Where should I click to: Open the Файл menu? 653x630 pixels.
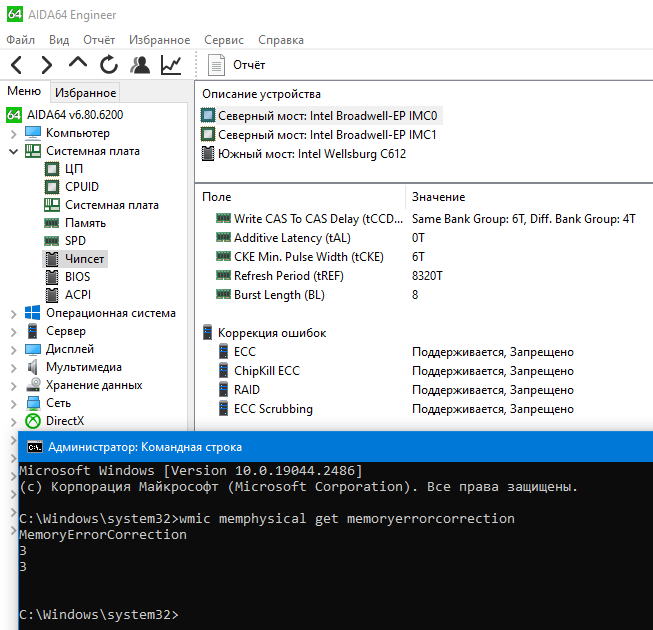(x=20, y=40)
